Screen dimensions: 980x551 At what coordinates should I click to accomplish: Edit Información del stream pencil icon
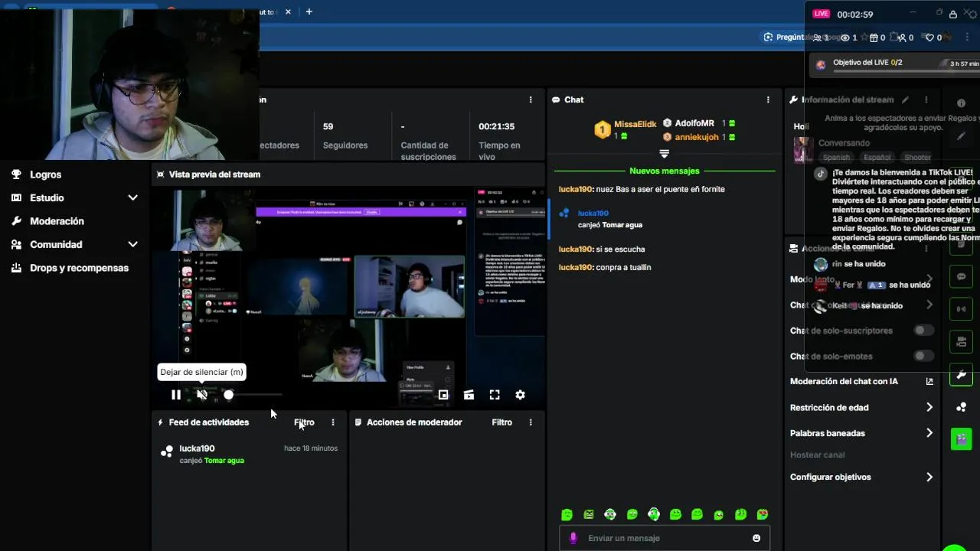click(905, 99)
